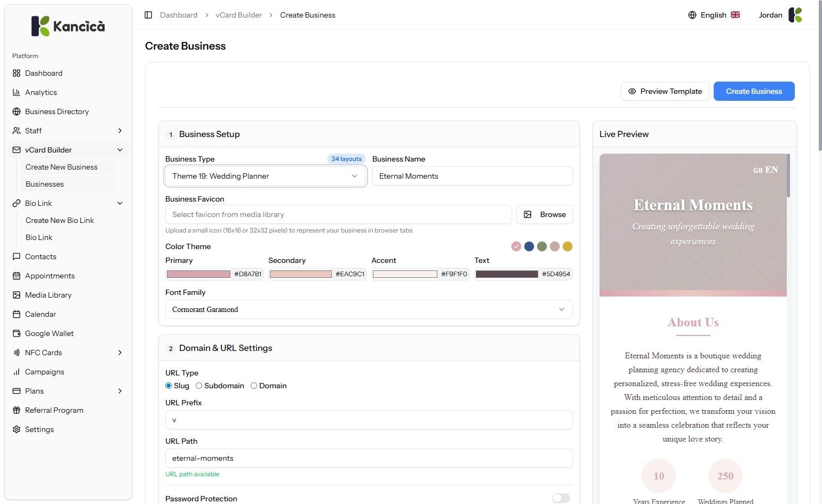This screenshot has width=822, height=504.
Task: Pick the Accent color swatch
Action: tap(405, 274)
